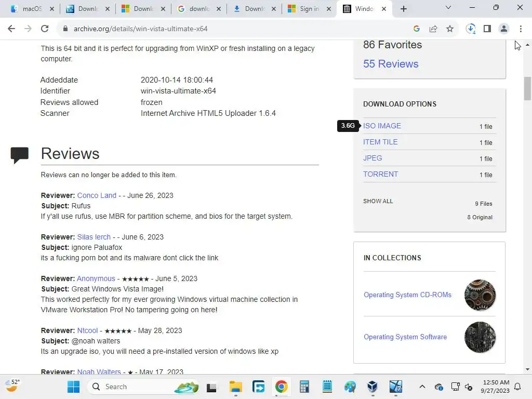Open JPEG download option
Image resolution: width=532 pixels, height=399 pixels.
[x=372, y=158]
